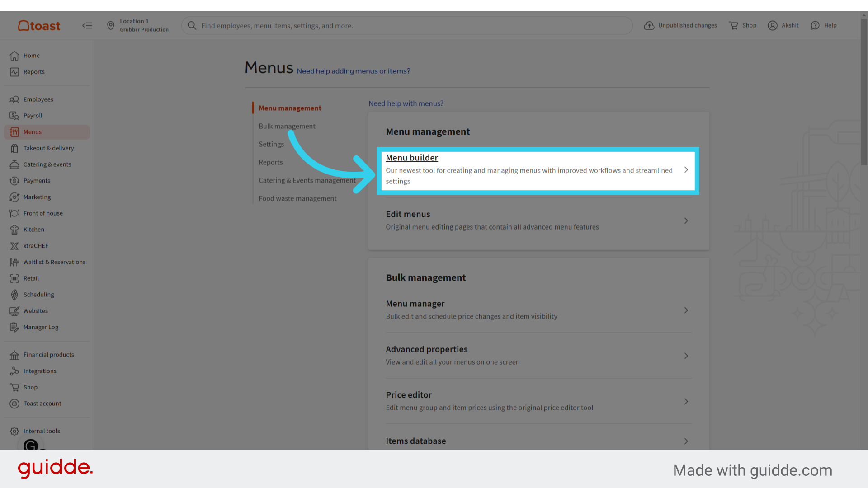This screenshot has width=868, height=488.
Task: Open the Price editor link
Action: [409, 395]
